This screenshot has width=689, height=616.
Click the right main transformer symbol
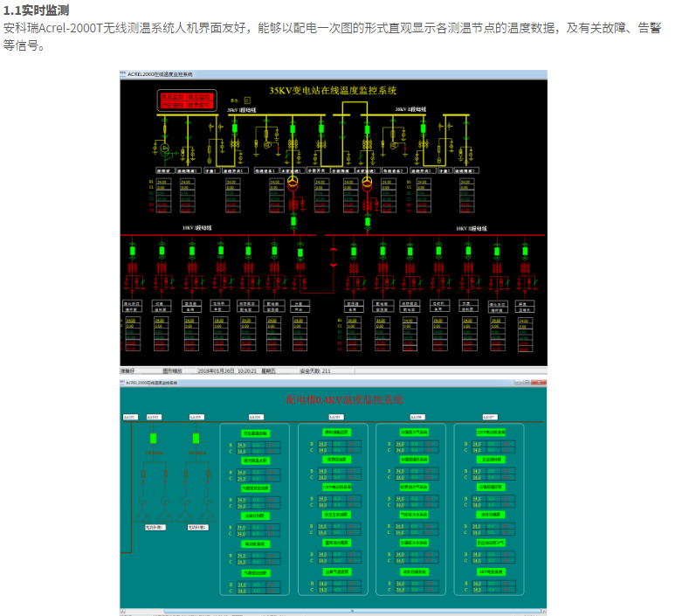tap(367, 183)
